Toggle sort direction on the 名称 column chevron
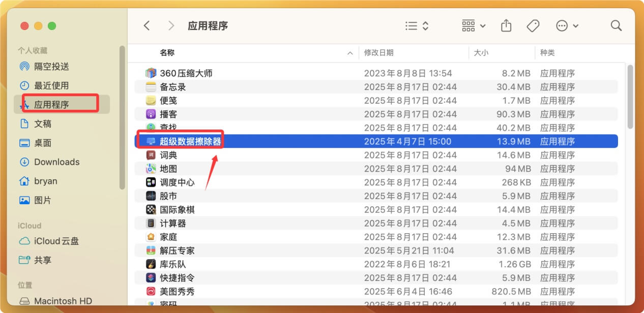644x313 pixels. coord(349,53)
